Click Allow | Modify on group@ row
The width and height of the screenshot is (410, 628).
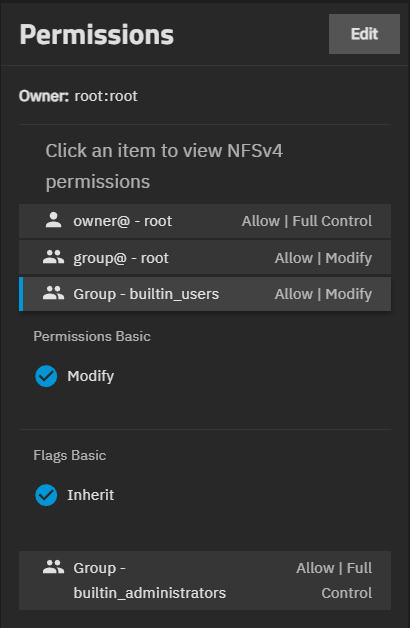coord(323,258)
